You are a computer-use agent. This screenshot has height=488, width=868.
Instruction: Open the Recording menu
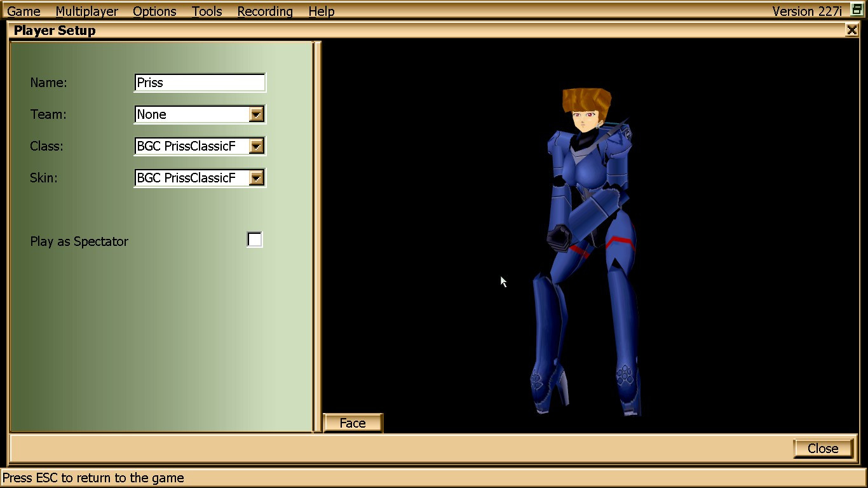(x=264, y=11)
